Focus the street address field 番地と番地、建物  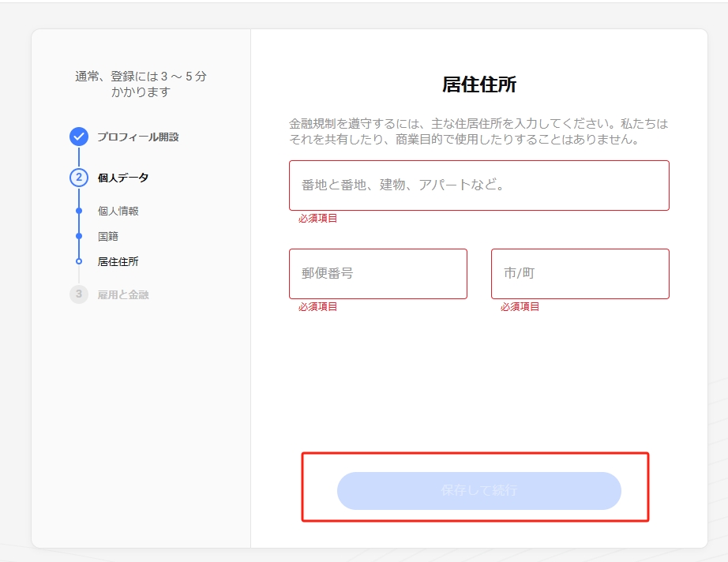(x=478, y=185)
